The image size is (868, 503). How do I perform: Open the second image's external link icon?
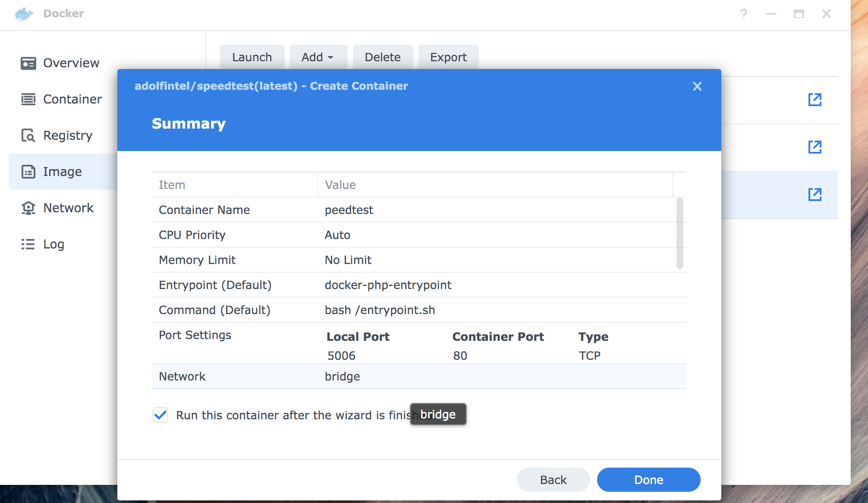[x=815, y=147]
